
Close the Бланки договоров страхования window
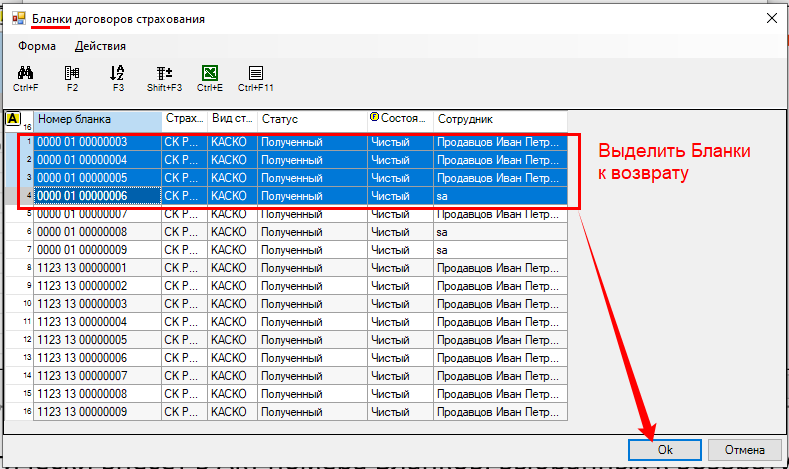point(771,18)
